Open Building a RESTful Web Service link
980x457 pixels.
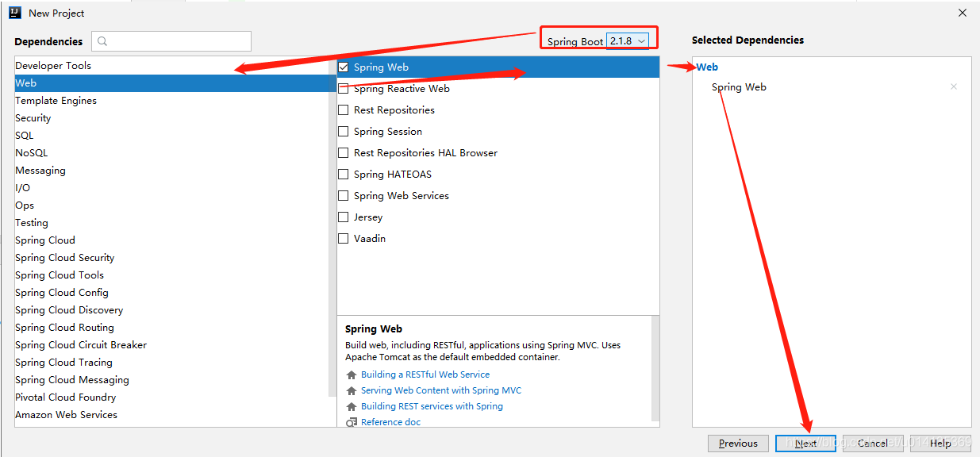(425, 374)
